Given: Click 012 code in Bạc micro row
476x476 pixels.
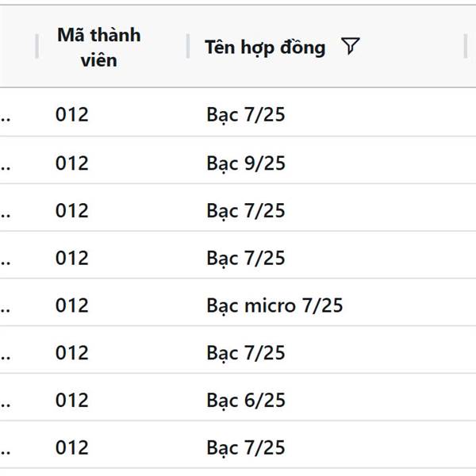Looking at the screenshot, I should point(72,305).
